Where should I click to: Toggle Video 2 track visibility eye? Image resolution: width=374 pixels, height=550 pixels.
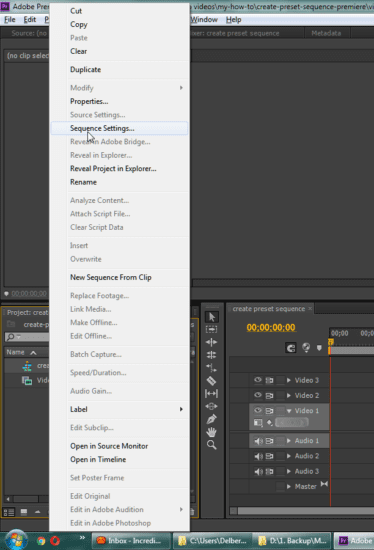click(258, 395)
